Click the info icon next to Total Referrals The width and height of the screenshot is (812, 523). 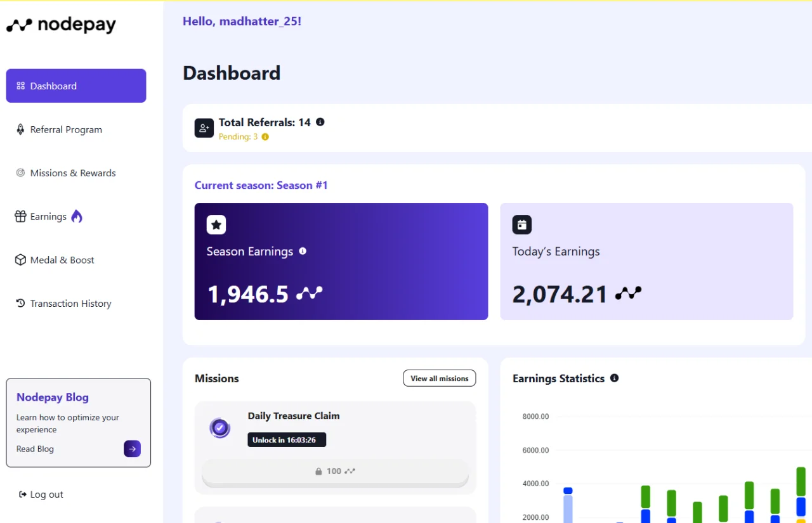coord(320,122)
